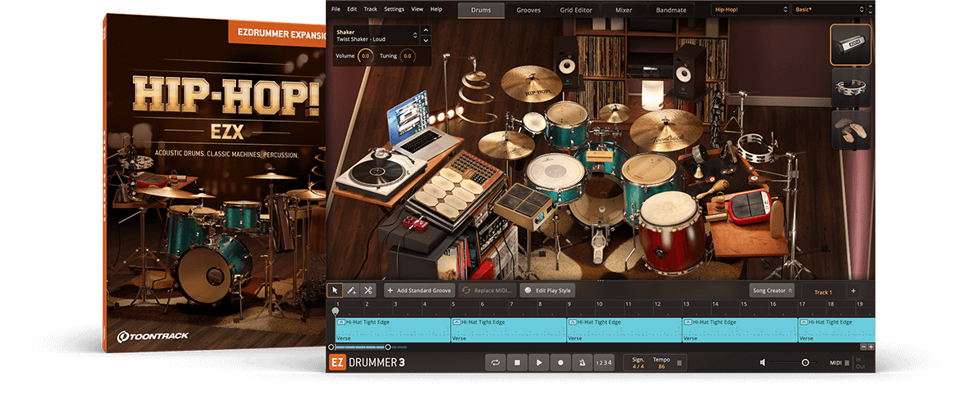Toggle loop playback
Screen dimensions: 980x399
click(495, 362)
